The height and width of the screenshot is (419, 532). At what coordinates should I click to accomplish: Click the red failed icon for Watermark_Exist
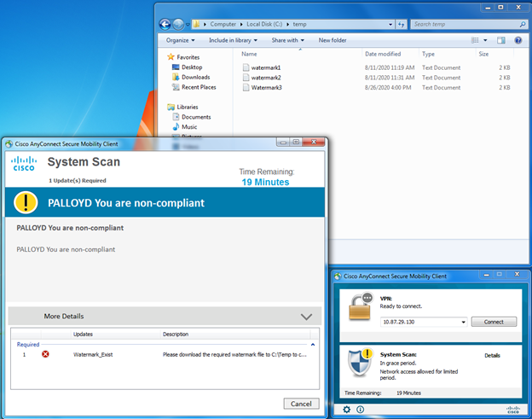(45, 354)
